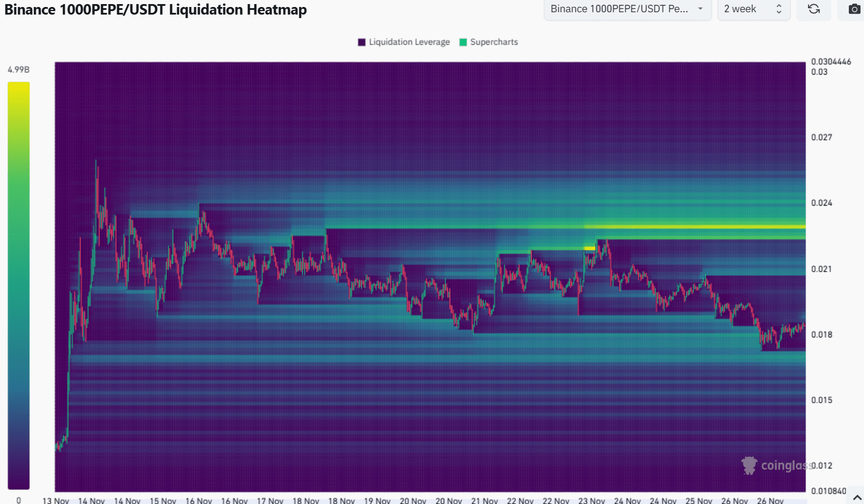
Task: Click the 19 Nov date axis label
Action: pyautogui.click(x=377, y=501)
